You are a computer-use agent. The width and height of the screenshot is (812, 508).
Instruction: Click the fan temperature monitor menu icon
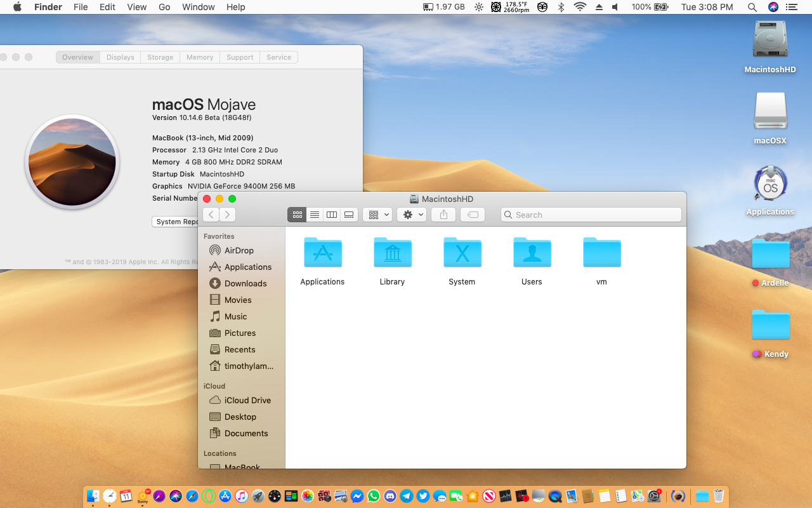click(x=511, y=7)
